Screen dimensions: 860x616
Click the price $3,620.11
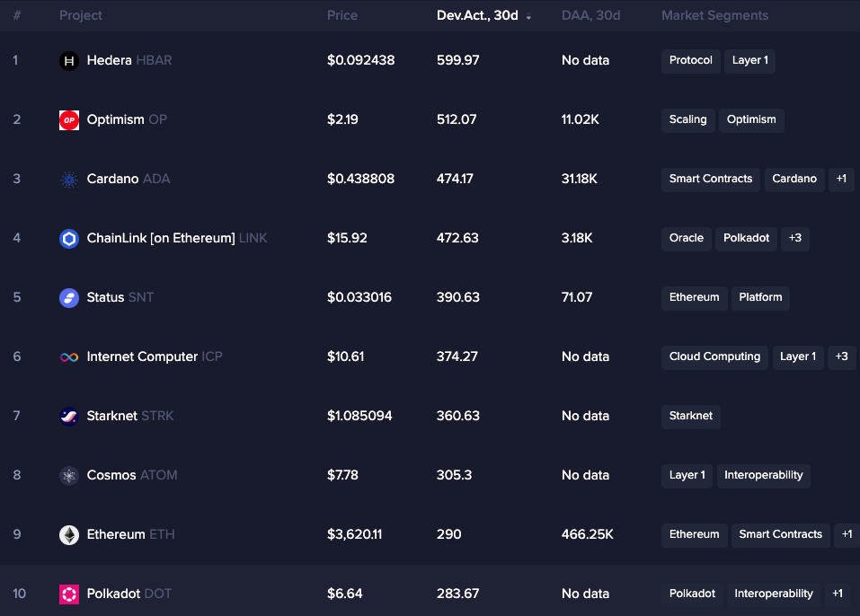(x=354, y=534)
